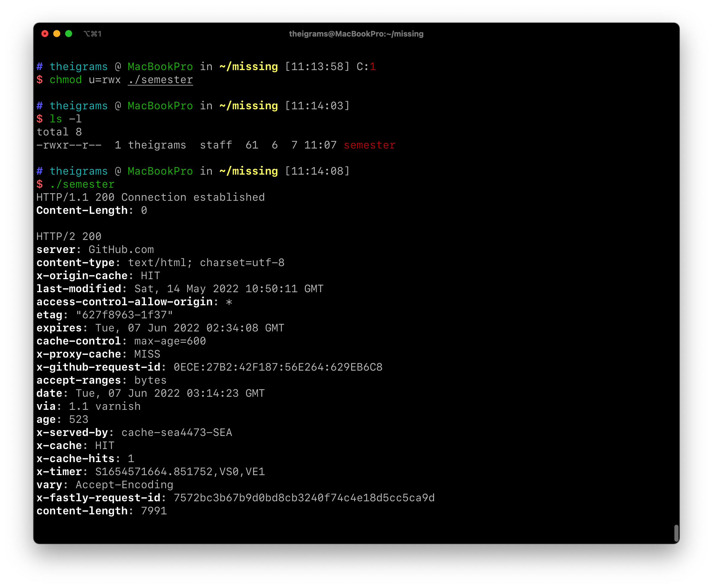Click the ⌥⌘1 shortcut indicator

coord(92,34)
